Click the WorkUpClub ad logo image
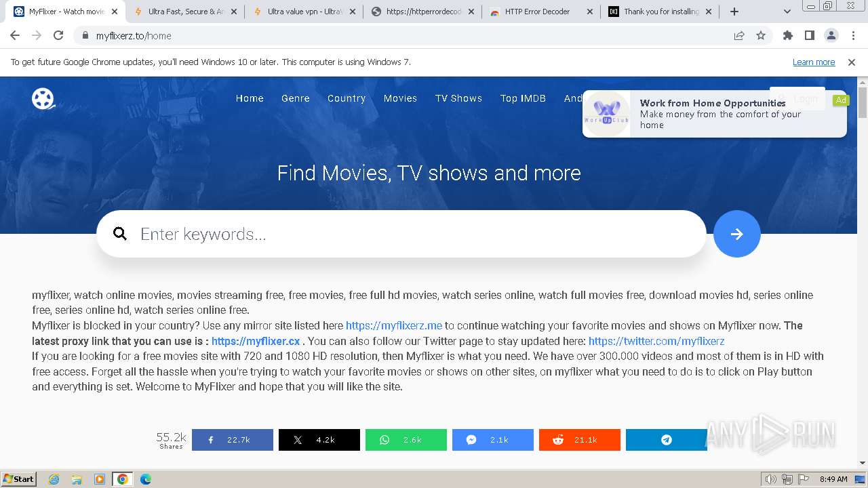 [x=607, y=114]
